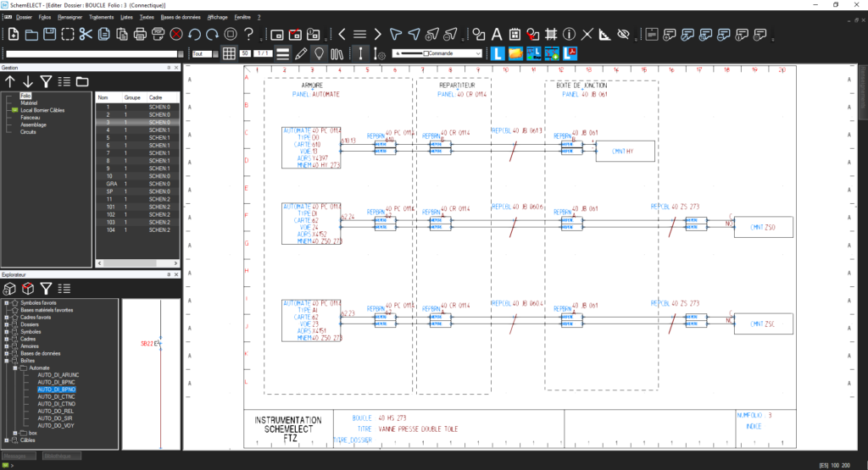Select the text 'A' tool
Image resolution: width=868 pixels, height=470 pixels.
(496, 35)
